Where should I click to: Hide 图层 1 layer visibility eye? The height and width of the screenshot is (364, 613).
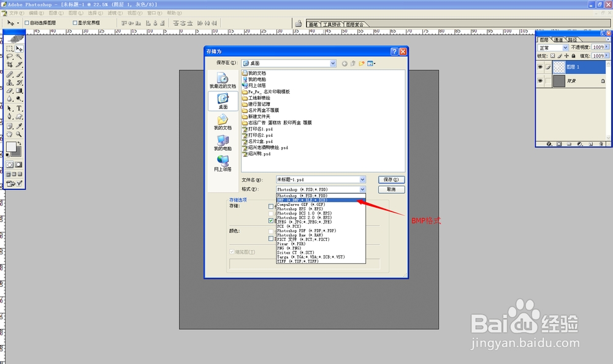tap(540, 67)
